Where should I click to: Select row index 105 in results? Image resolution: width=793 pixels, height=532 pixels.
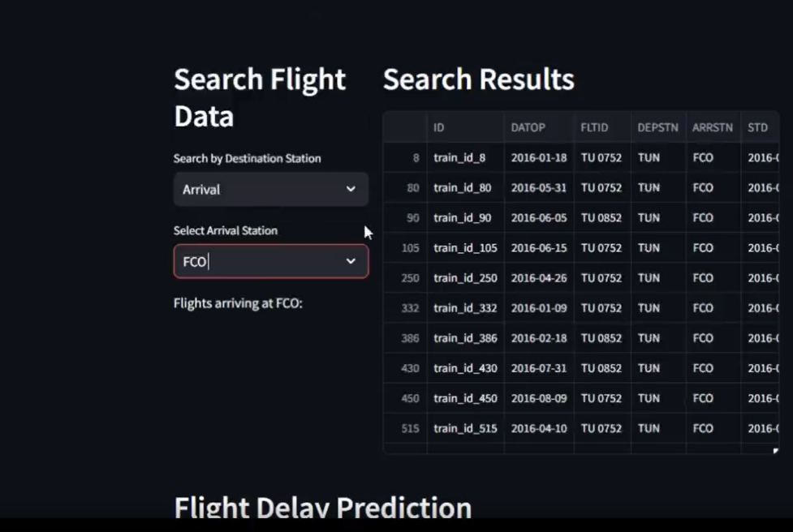click(x=412, y=247)
